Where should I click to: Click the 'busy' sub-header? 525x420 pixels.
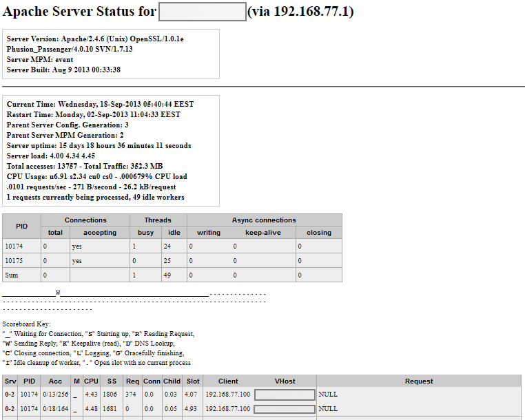pyautogui.click(x=145, y=233)
